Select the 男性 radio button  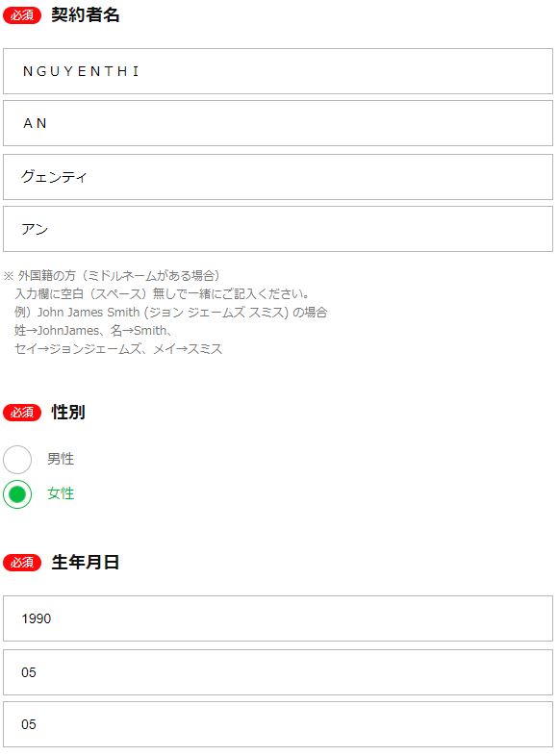pyautogui.click(x=17, y=460)
